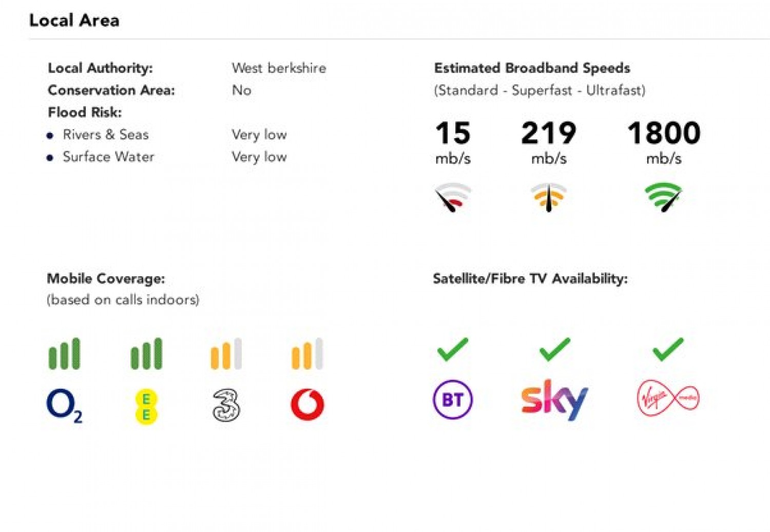The height and width of the screenshot is (532, 770).
Task: Click the West berkshire local authority value
Action: tap(279, 68)
